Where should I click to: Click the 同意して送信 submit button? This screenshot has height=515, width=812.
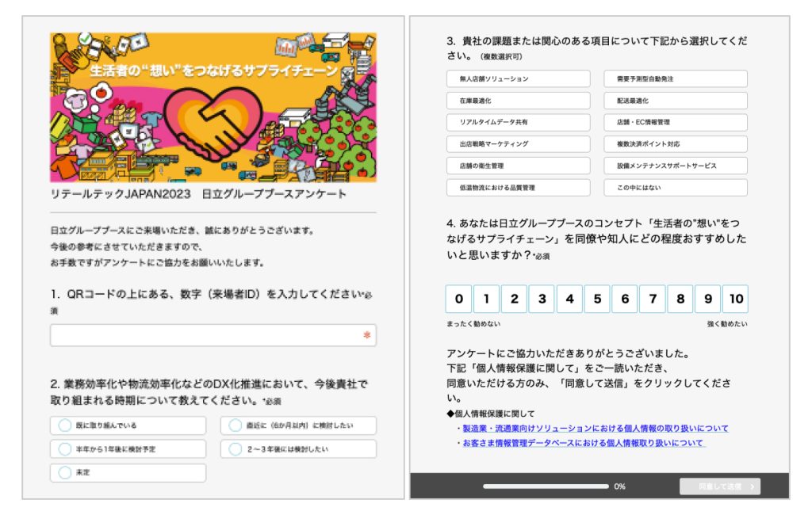click(x=719, y=486)
